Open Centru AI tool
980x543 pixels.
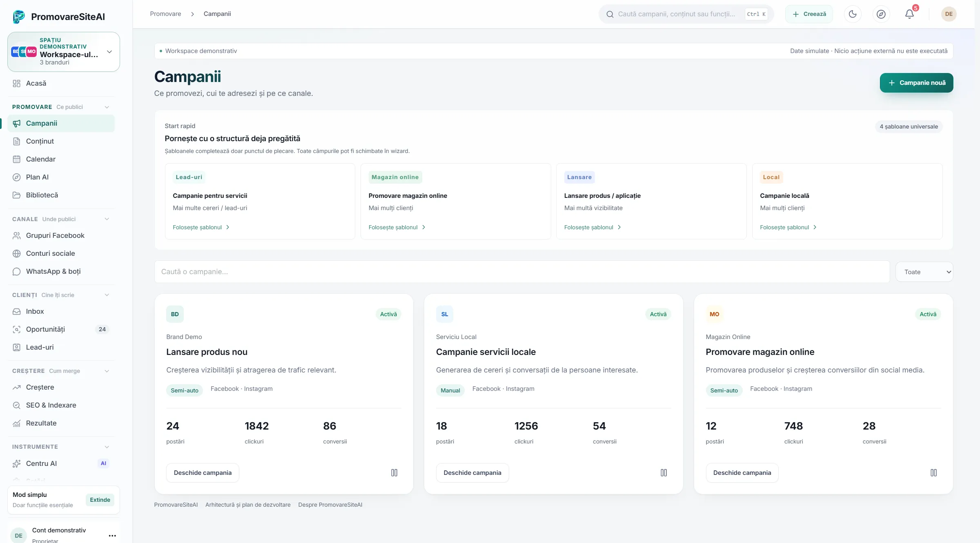pyautogui.click(x=61, y=463)
